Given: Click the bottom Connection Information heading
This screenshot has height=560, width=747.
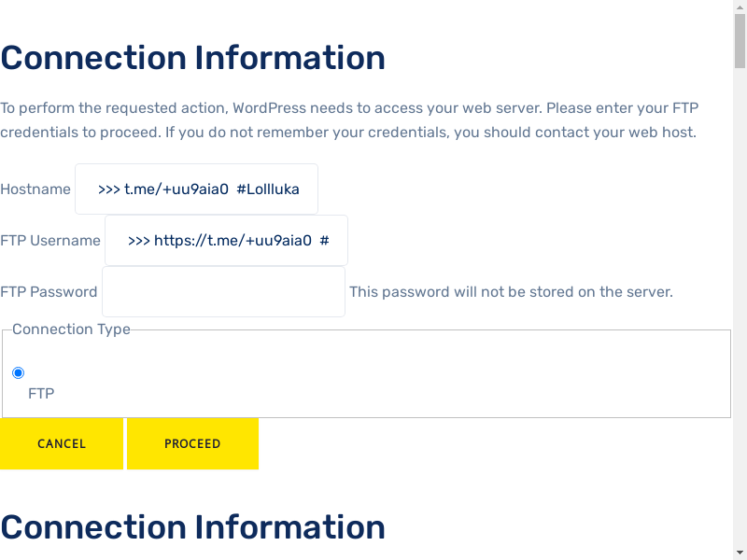Looking at the screenshot, I should click(x=192, y=527).
